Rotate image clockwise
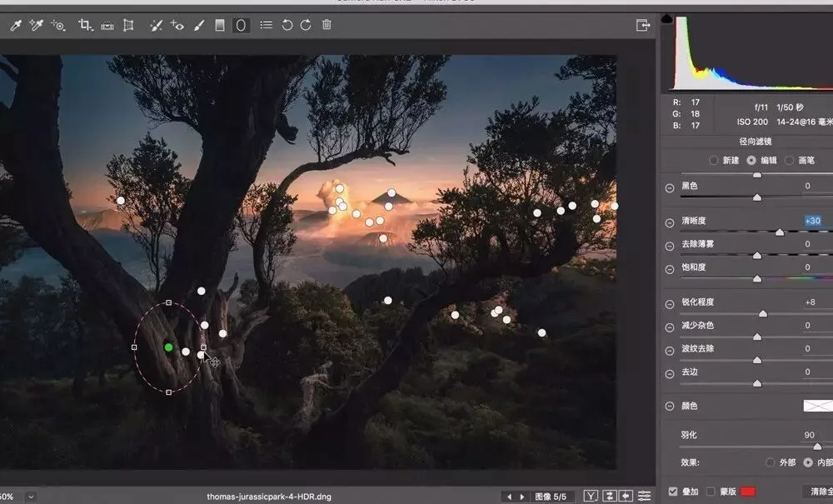Image resolution: width=833 pixels, height=504 pixels. point(306,25)
